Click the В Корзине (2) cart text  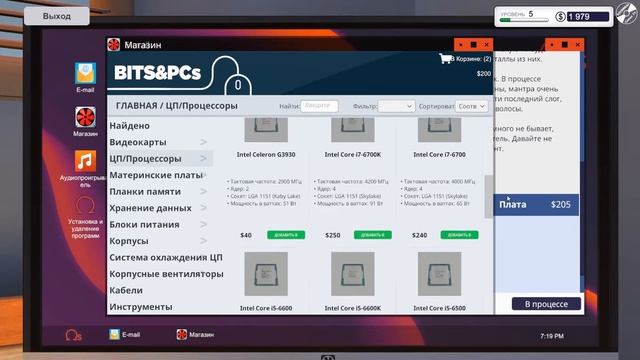[471, 59]
